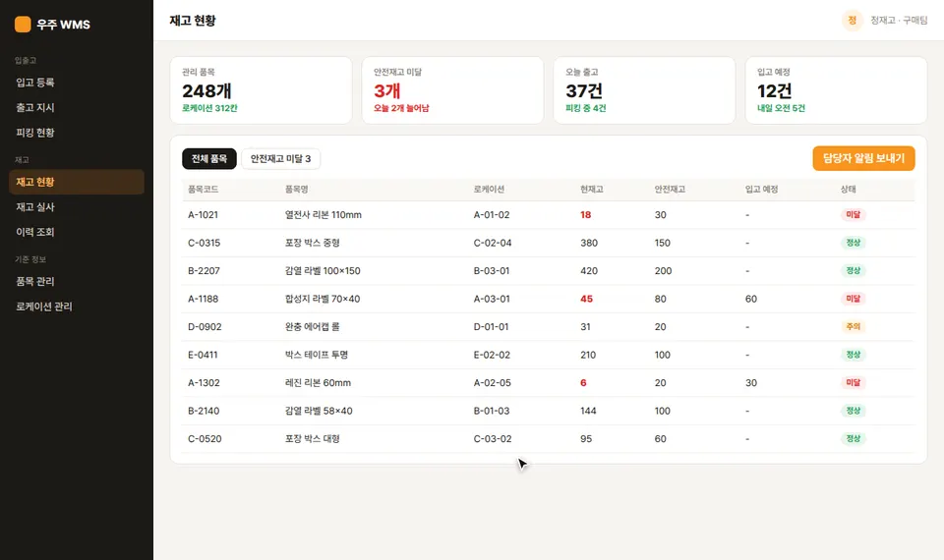Click location B-03-01

[x=492, y=271]
